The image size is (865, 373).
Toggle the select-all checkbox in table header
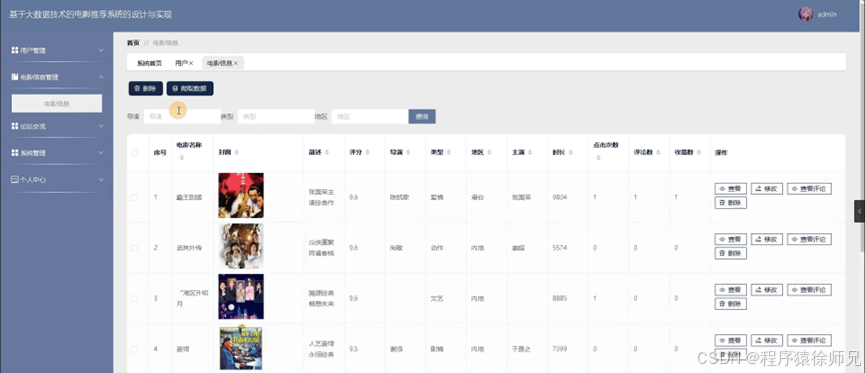(x=135, y=153)
